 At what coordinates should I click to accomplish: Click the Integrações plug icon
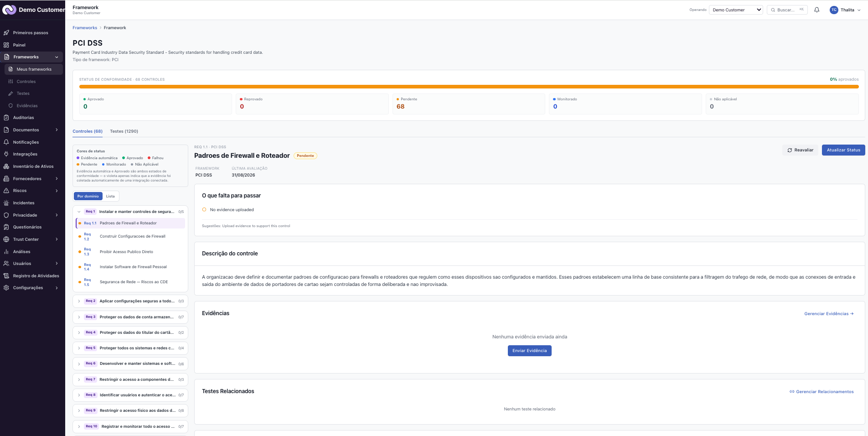6,154
